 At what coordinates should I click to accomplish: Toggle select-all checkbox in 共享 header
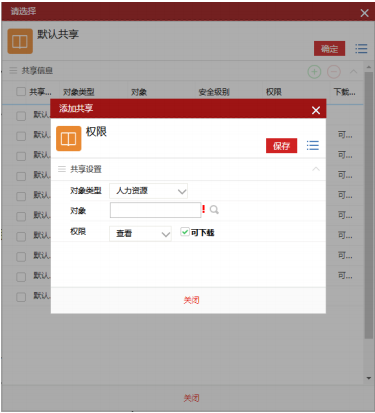[21, 91]
